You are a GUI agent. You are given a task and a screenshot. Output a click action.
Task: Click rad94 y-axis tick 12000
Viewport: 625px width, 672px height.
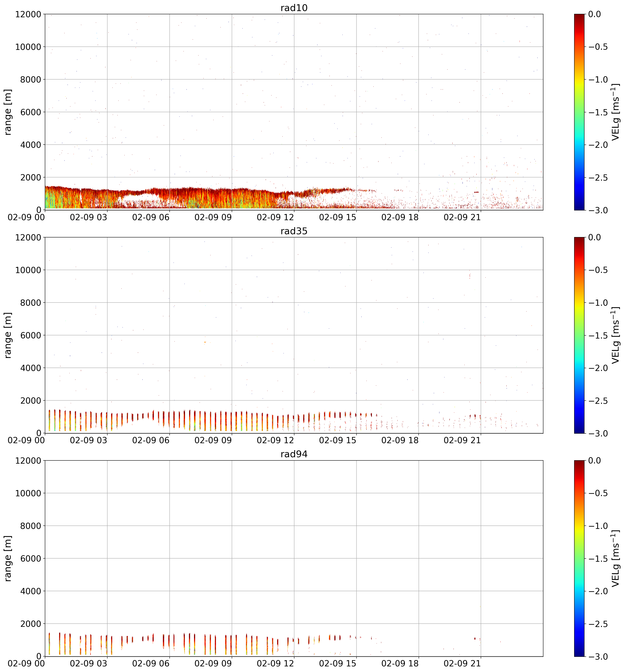click(x=28, y=460)
